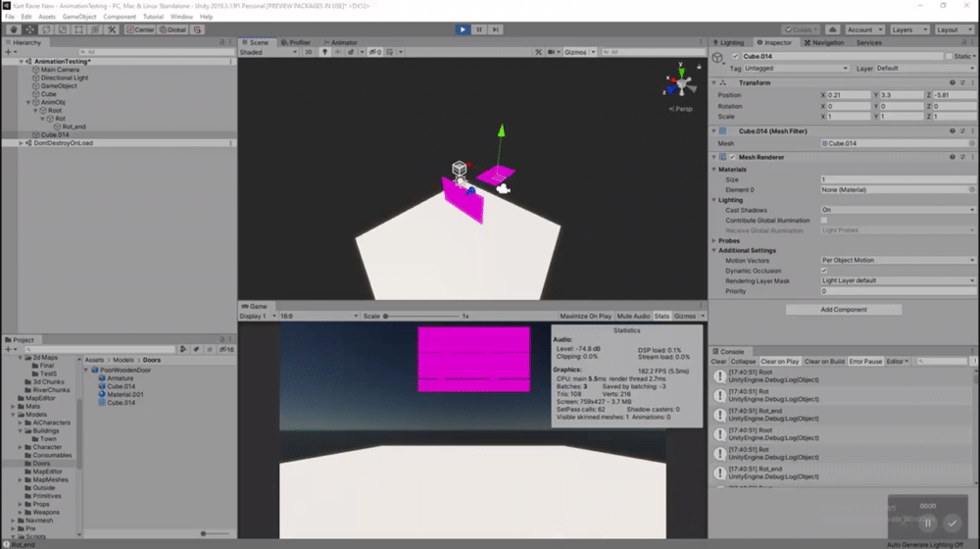Toggle Mesh Renderer enabled checkbox
Image resolution: width=980 pixels, height=549 pixels.
732,157
